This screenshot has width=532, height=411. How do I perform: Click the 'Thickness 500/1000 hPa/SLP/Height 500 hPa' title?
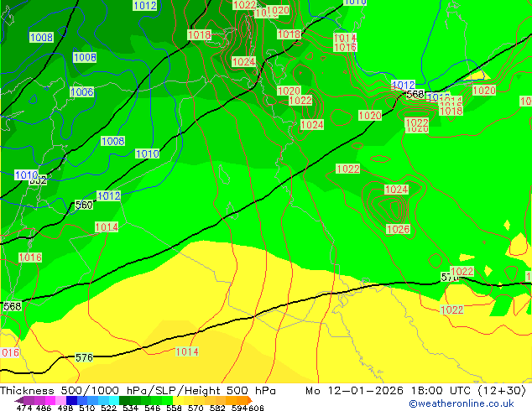pos(138,391)
